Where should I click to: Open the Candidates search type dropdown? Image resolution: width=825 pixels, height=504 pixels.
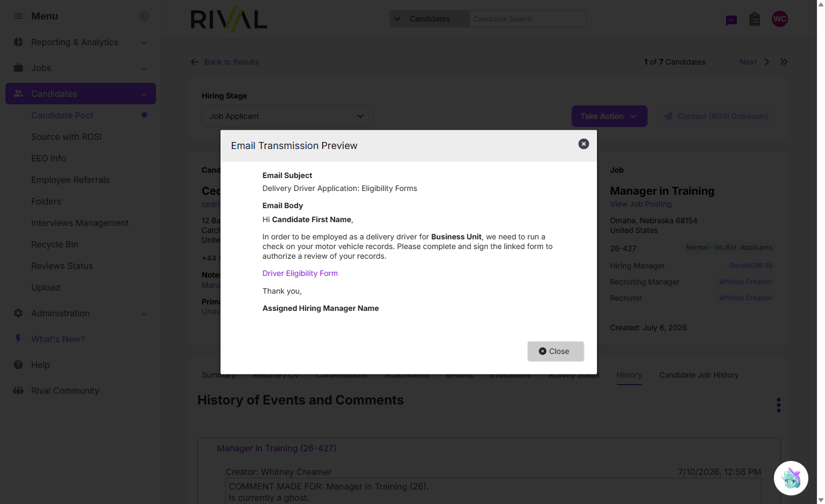pos(429,19)
